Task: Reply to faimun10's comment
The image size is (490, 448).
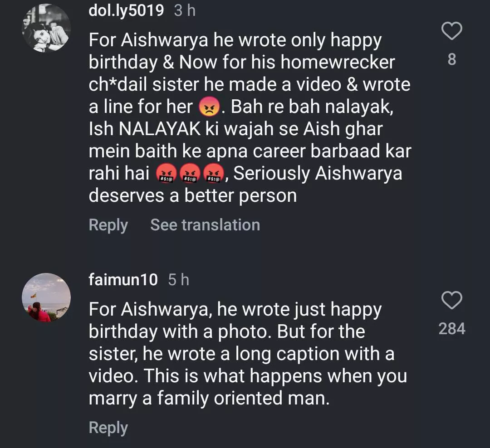Action: [108, 428]
